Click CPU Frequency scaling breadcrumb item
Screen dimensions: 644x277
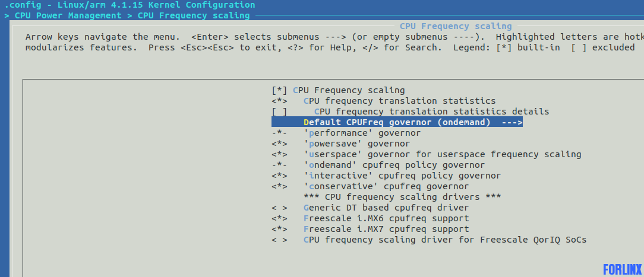[194, 15]
